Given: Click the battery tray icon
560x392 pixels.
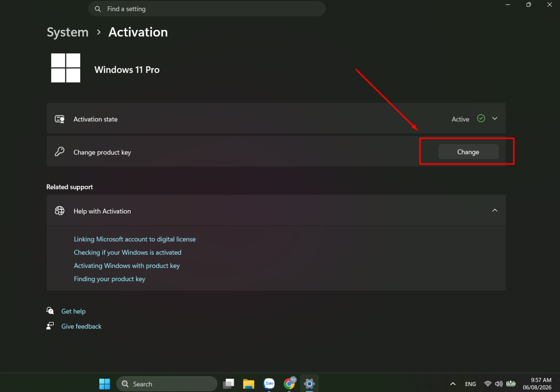Looking at the screenshot, I should [x=511, y=383].
